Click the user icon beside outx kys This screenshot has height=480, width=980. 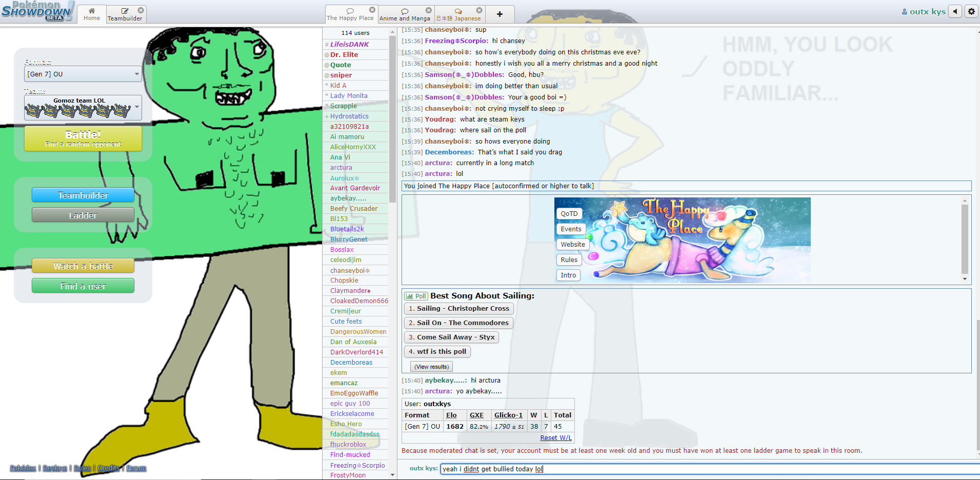click(x=905, y=12)
